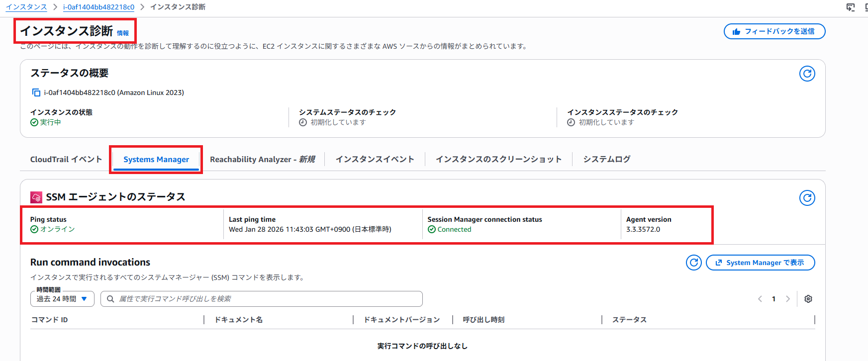Go to previous page of command invocations
This screenshot has width=868, height=361.
point(760,299)
